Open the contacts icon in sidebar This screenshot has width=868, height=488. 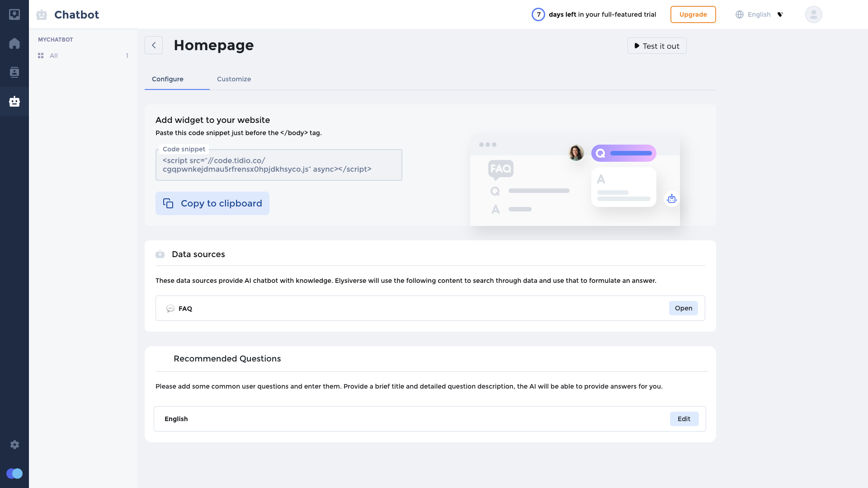pos(14,72)
